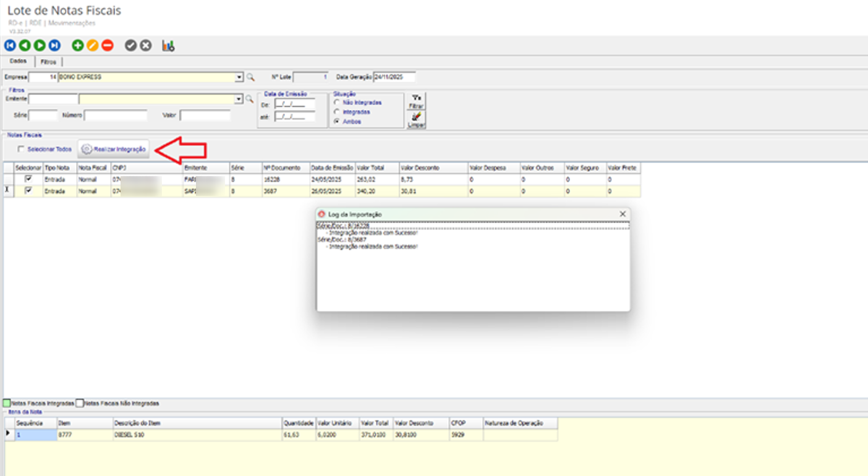Search Emitente with the magnifier icon
Screen dimensions: 868x476
point(250,99)
